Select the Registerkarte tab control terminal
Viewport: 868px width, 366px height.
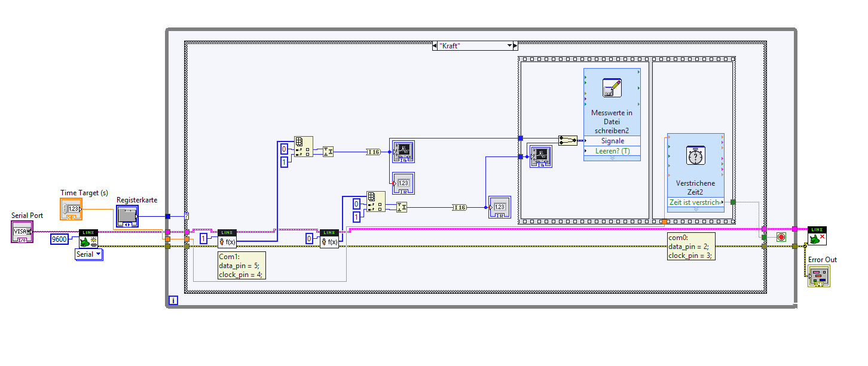[x=127, y=216]
